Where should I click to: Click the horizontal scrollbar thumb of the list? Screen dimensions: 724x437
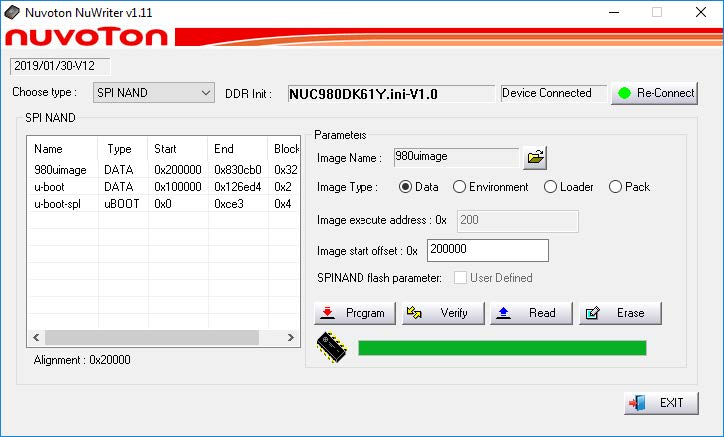[152, 337]
